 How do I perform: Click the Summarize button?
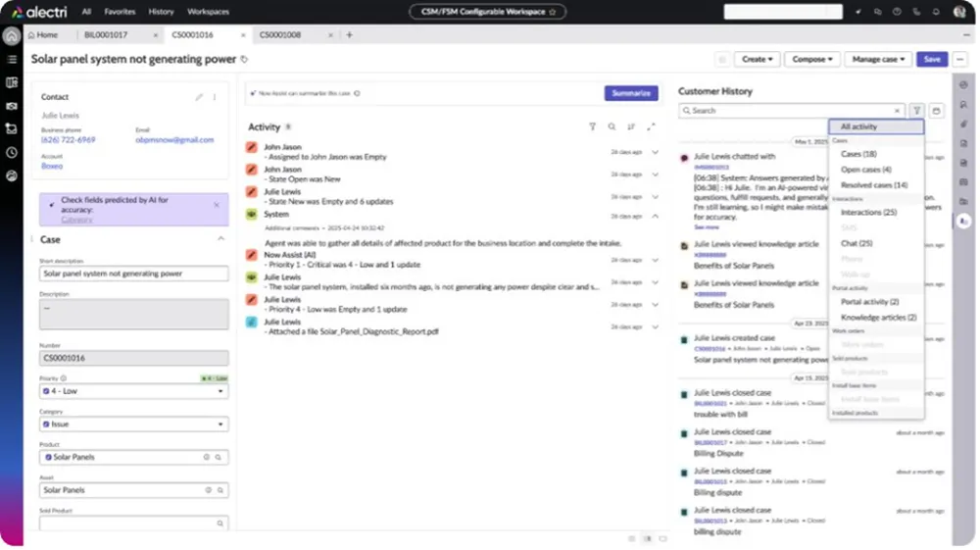pos(630,93)
